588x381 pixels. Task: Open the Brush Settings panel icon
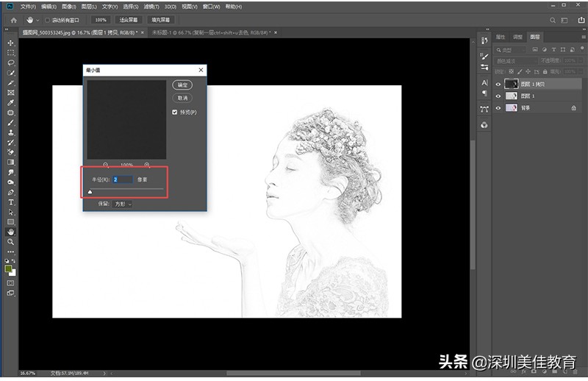click(x=484, y=57)
